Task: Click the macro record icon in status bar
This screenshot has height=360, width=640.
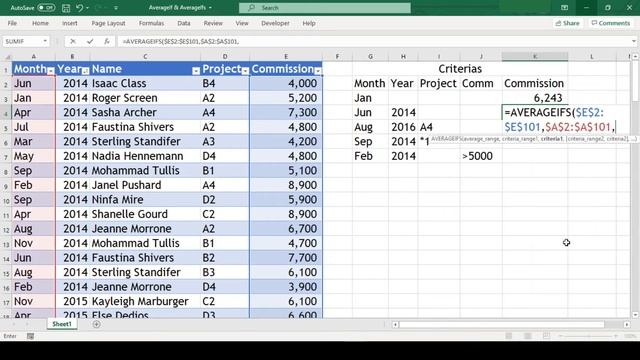Action: tap(30, 336)
